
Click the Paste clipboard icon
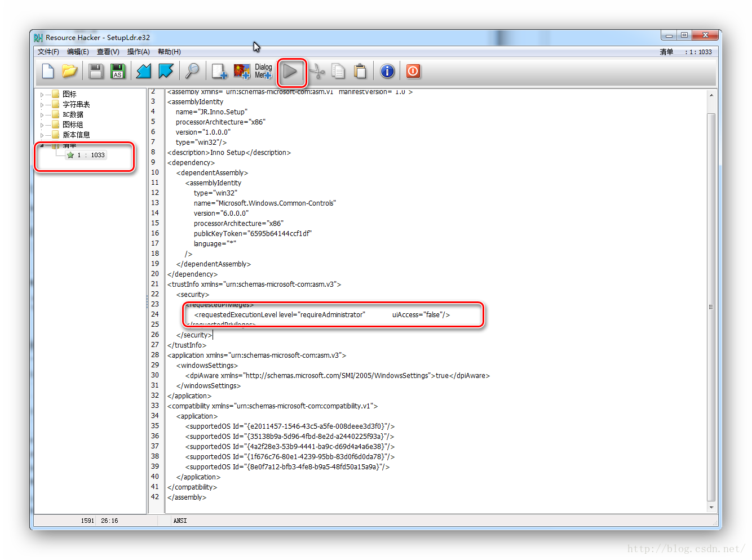(x=360, y=71)
